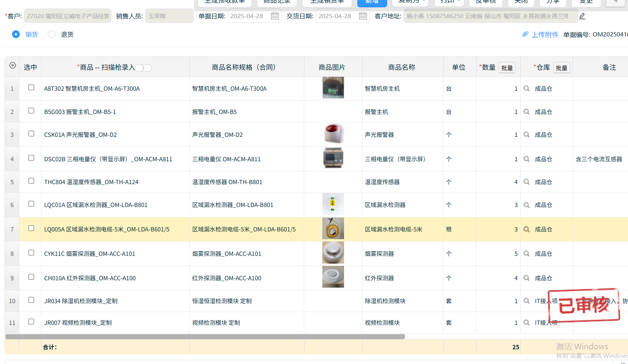
Task: Click 批量 button beside 仓库 header
Action: point(561,68)
